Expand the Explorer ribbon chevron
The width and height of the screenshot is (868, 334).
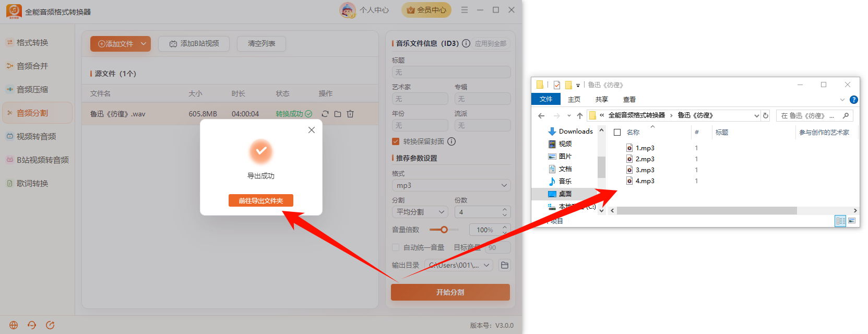pyautogui.click(x=842, y=100)
